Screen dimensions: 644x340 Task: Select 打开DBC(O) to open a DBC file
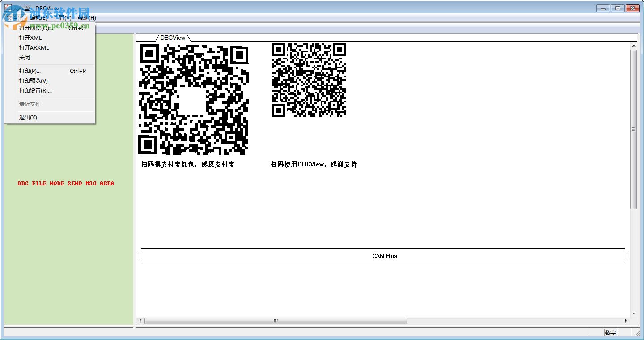(36, 27)
